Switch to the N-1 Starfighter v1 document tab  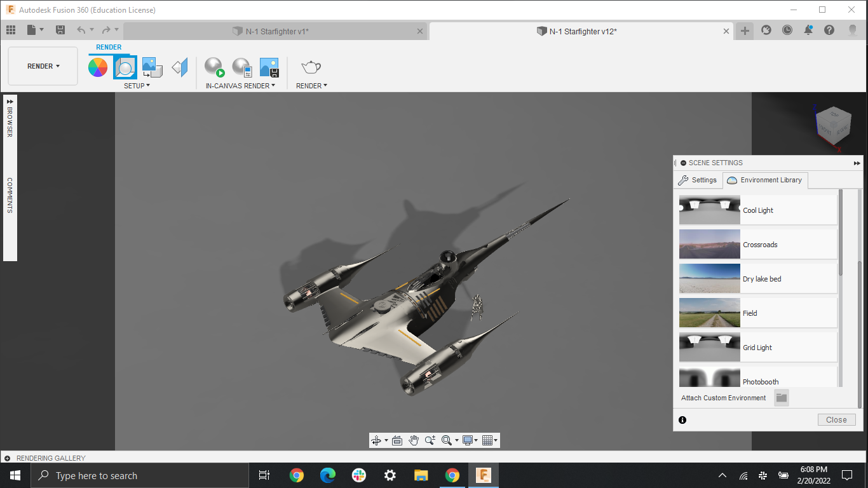point(273,30)
